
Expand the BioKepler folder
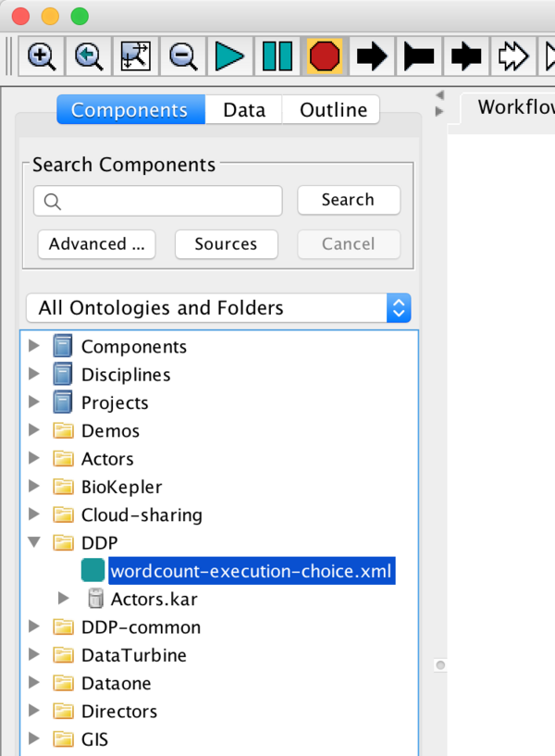click(x=34, y=487)
